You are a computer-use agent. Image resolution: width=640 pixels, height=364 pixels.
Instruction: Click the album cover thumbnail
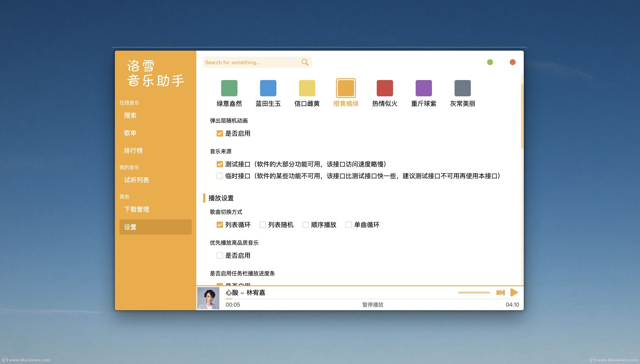[208, 298]
